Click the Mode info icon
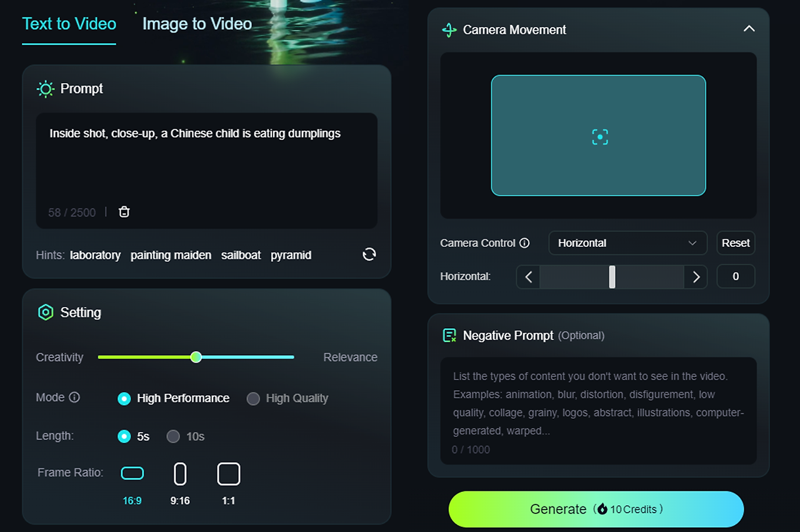 click(74, 397)
